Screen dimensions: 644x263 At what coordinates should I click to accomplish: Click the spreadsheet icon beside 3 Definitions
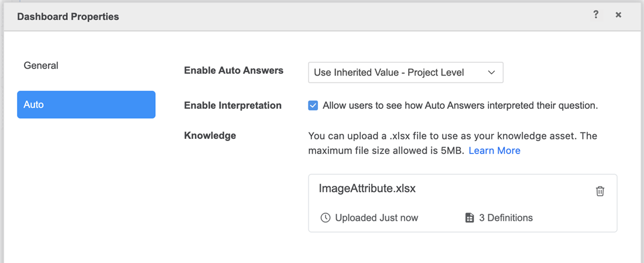469,218
